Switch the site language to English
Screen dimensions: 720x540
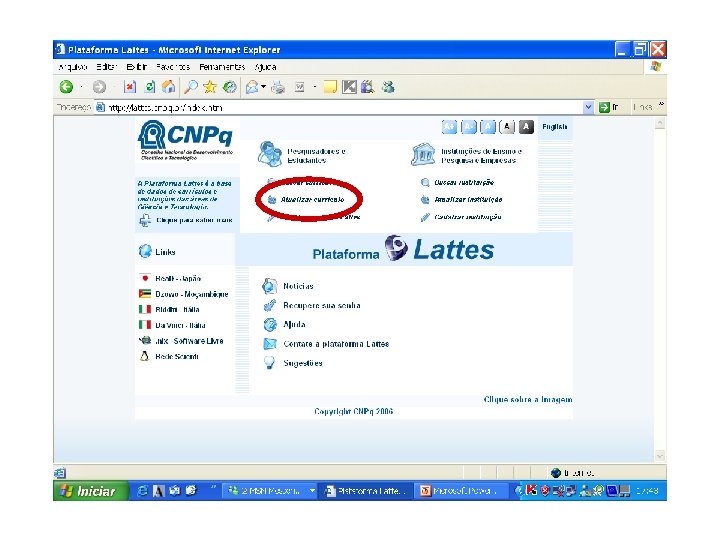tap(554, 127)
